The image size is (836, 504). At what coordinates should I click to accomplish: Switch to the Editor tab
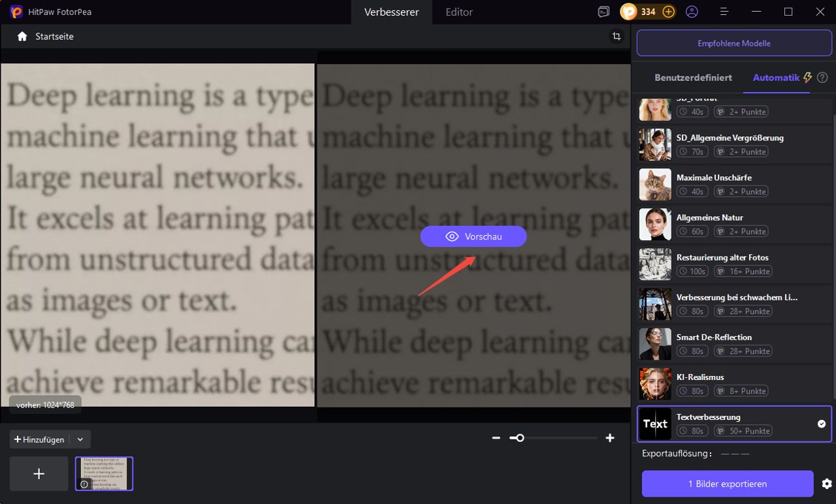(x=459, y=12)
